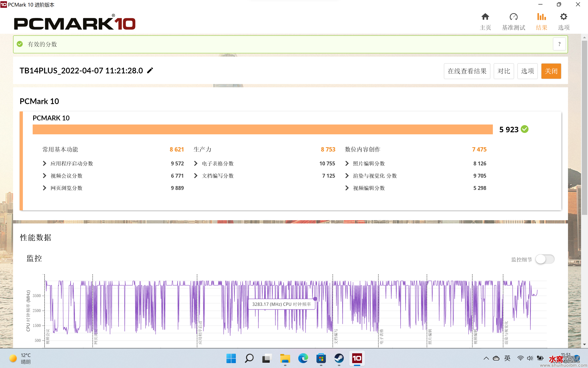
Task: Click the scrollbar down arrow
Action: pos(584,344)
